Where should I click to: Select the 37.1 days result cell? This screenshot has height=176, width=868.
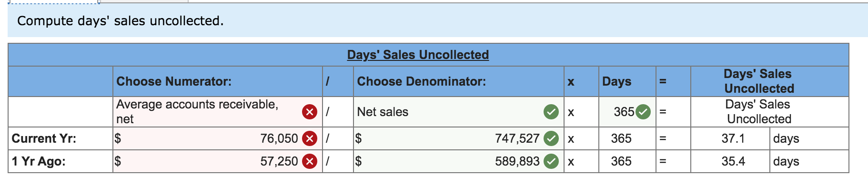[x=733, y=138]
